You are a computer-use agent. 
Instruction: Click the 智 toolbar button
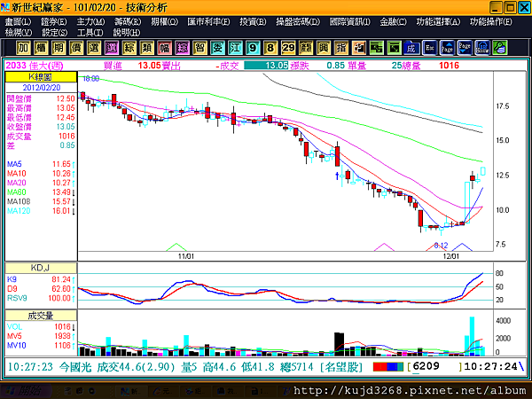tap(199, 48)
